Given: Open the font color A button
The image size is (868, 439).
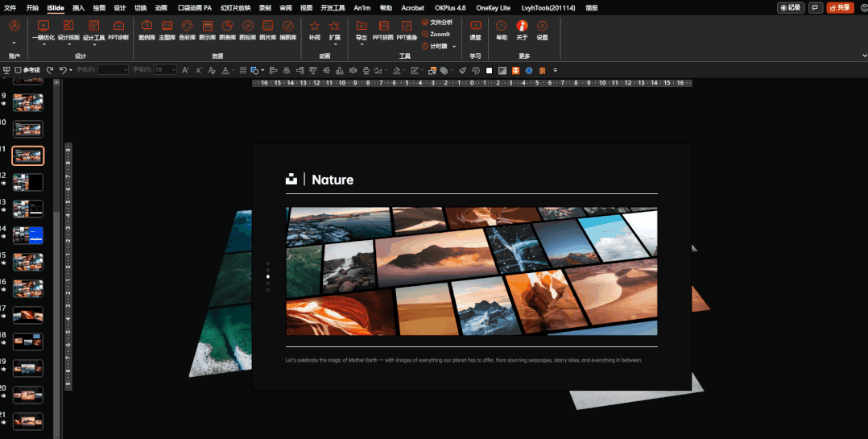Looking at the screenshot, I should pyautogui.click(x=225, y=70).
